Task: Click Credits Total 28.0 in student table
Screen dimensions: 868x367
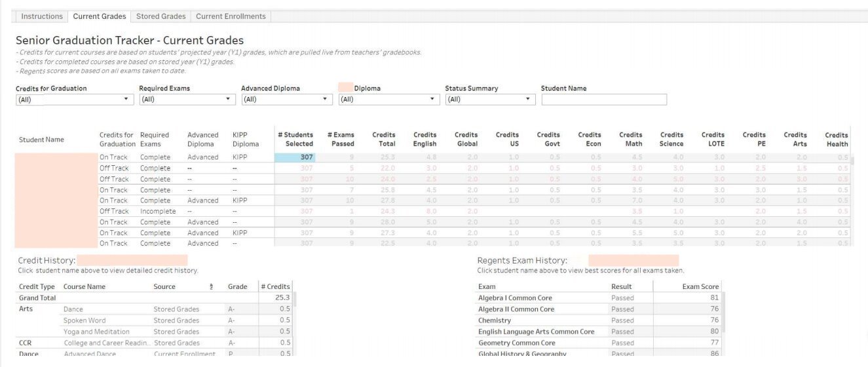Action: point(388,222)
